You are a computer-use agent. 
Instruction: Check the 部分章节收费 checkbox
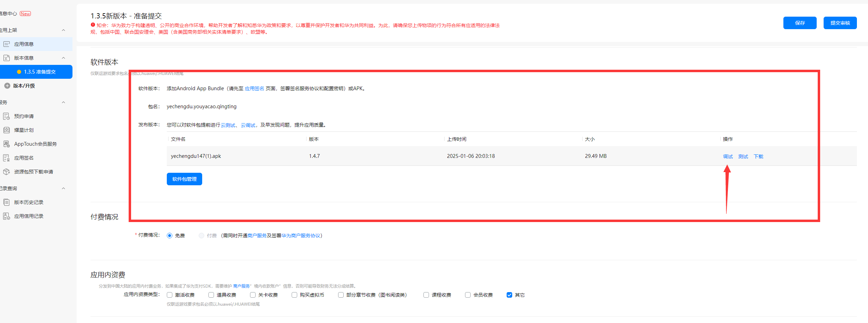[341, 295]
